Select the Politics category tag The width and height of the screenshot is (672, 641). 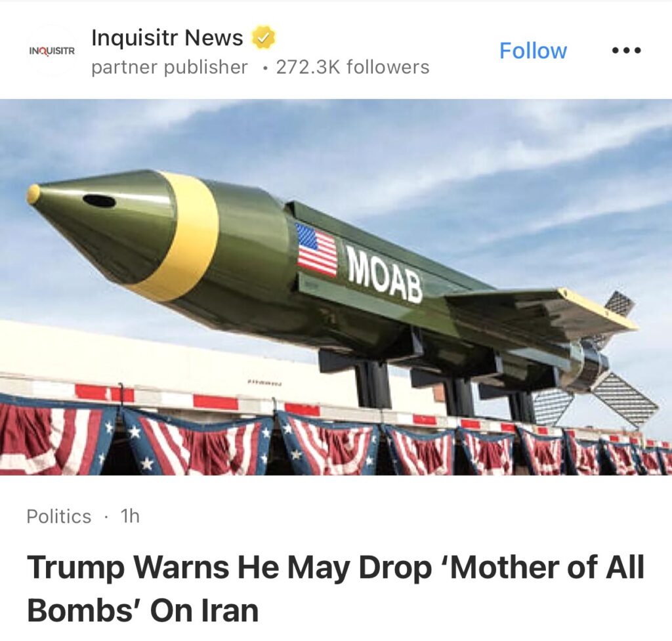[x=58, y=516]
